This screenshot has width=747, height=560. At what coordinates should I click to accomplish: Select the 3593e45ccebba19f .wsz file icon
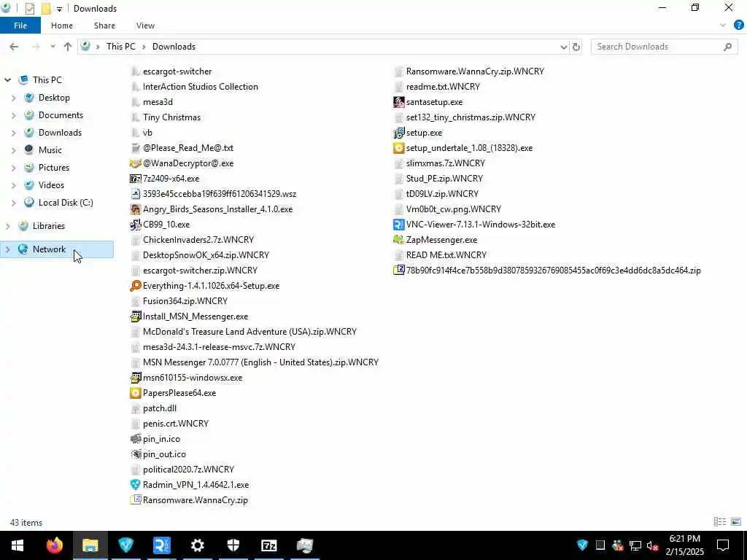[x=135, y=194]
